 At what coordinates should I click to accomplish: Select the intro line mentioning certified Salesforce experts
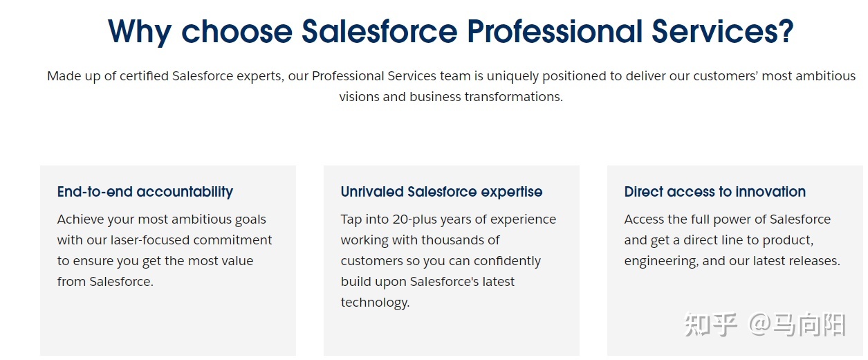coord(451,76)
